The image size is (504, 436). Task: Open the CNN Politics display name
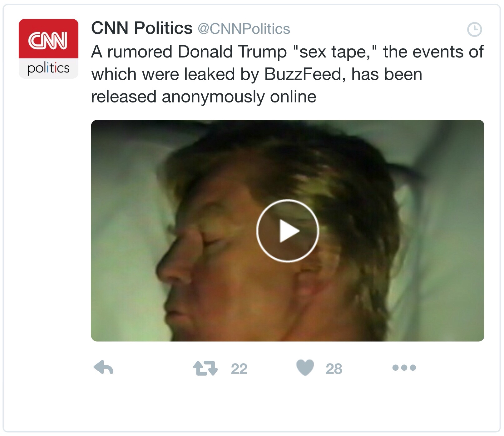pos(142,28)
